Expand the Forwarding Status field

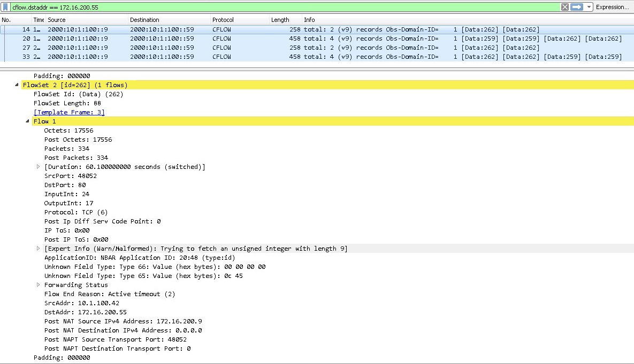(38, 284)
